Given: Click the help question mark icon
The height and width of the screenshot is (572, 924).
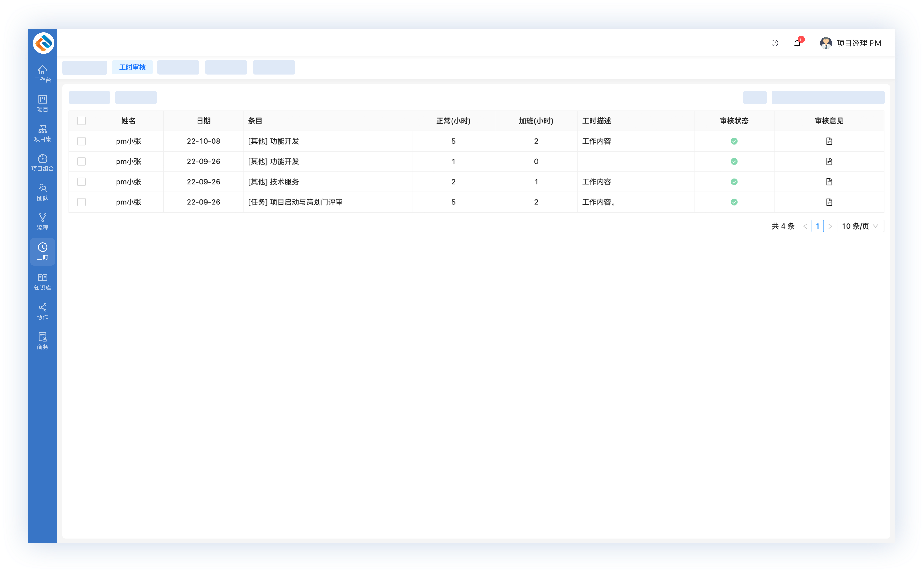Looking at the screenshot, I should [x=775, y=43].
